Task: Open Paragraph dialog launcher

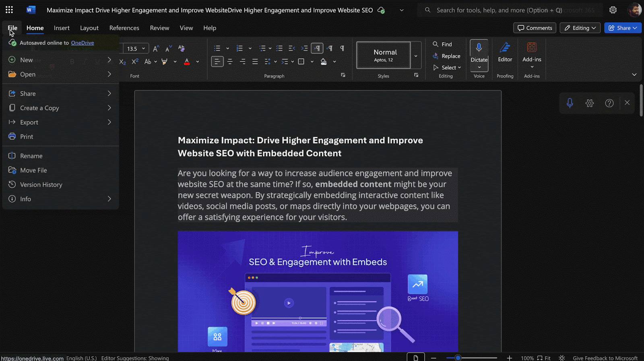Action: coord(343,75)
